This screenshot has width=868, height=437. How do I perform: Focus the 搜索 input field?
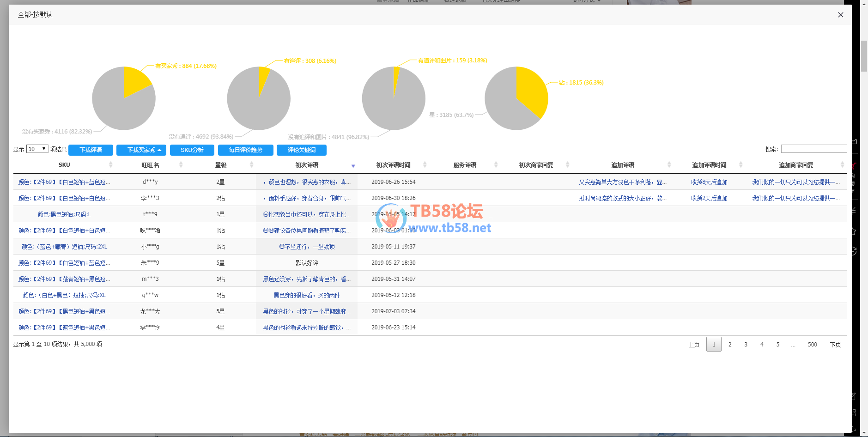tap(813, 149)
